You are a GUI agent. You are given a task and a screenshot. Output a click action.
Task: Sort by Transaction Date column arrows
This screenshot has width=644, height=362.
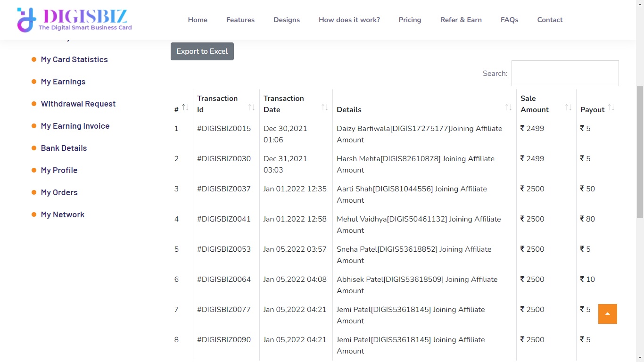[x=324, y=108]
